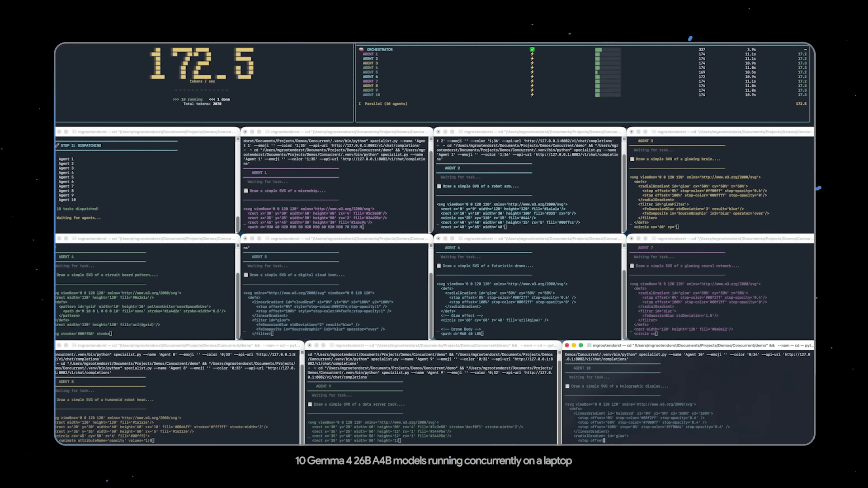The width and height of the screenshot is (868, 488).
Task: Click the Orchestrator progress bar
Action: click(608, 50)
